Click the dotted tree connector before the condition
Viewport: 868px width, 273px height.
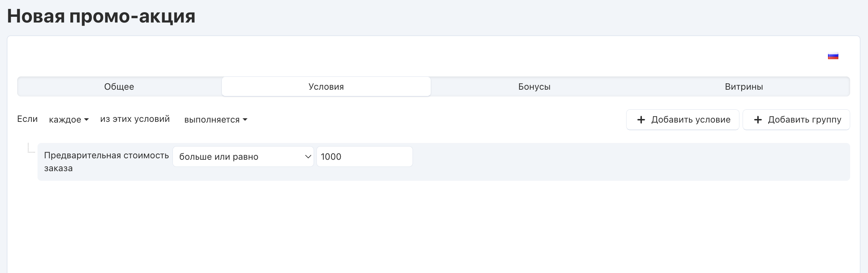click(31, 148)
